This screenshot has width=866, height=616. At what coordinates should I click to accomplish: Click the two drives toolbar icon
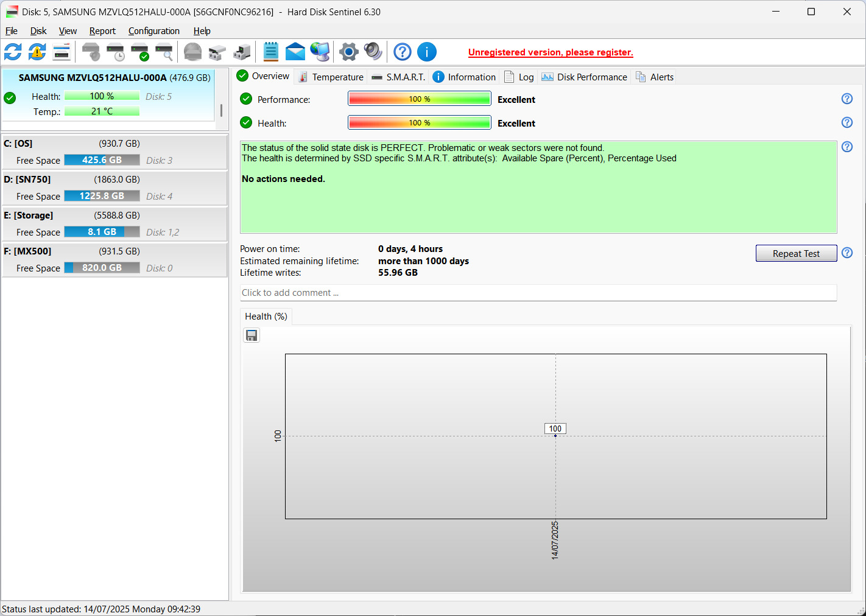217,52
